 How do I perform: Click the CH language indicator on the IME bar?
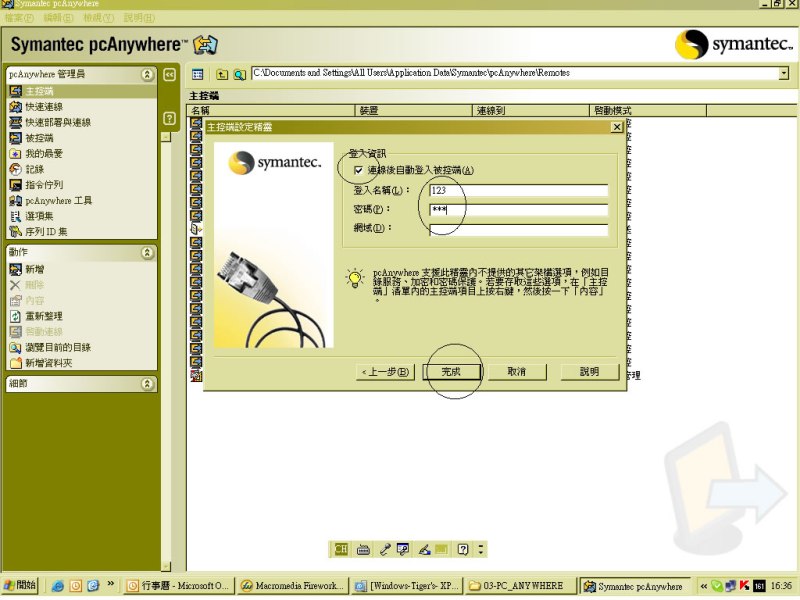341,549
